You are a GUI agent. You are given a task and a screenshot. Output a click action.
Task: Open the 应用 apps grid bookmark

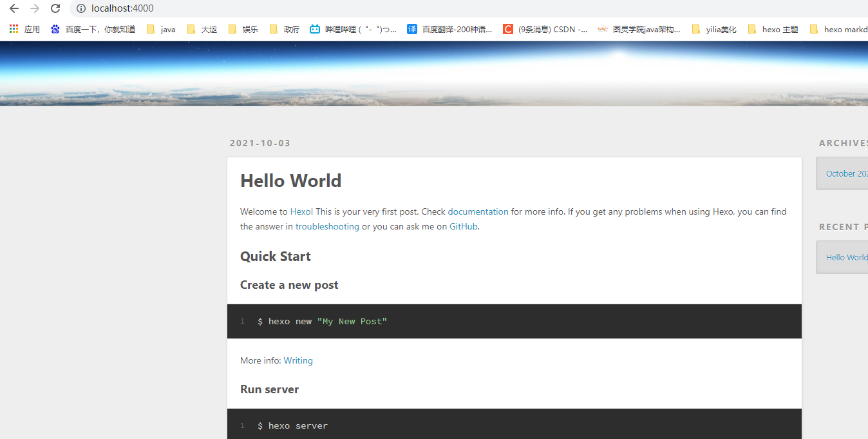point(24,29)
